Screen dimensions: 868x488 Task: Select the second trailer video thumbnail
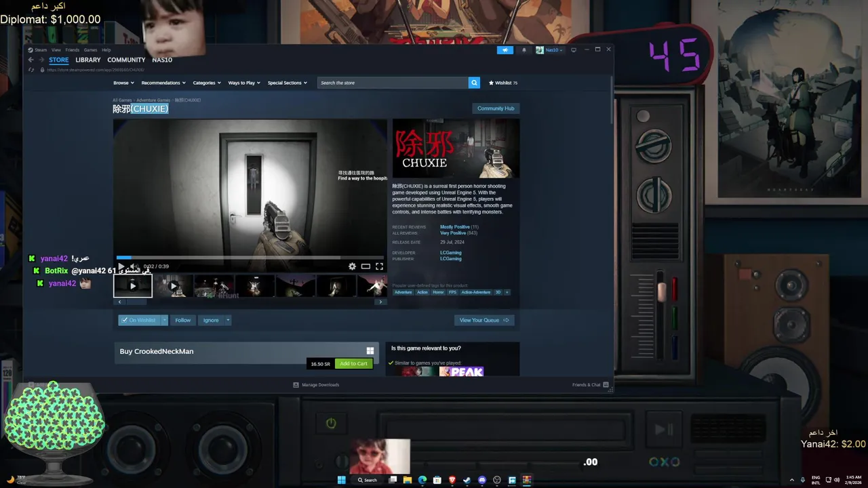[x=173, y=286]
